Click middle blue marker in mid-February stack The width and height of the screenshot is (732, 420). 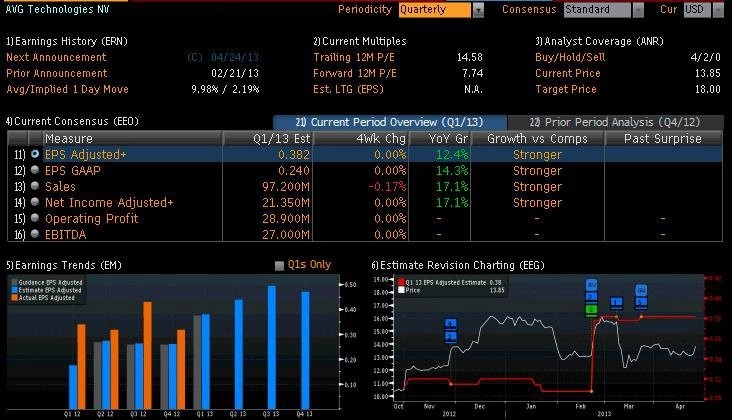(591, 297)
